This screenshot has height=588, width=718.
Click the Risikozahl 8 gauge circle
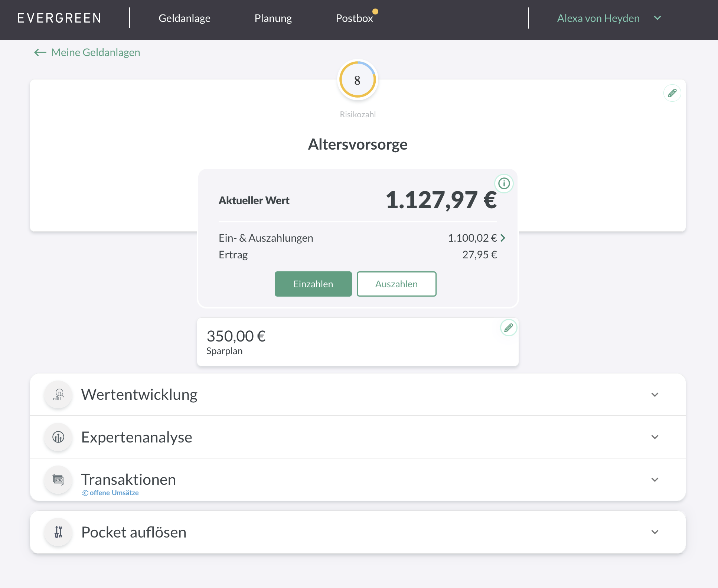(x=358, y=80)
